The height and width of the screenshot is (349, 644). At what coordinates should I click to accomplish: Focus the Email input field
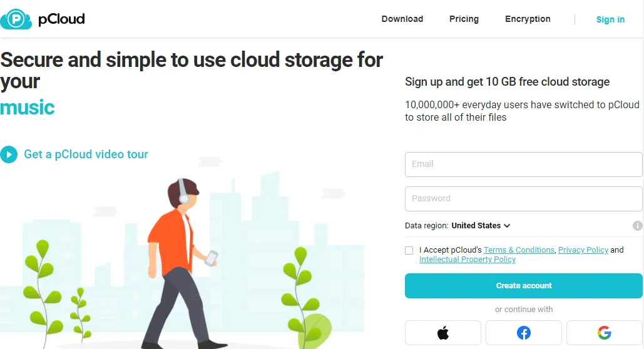(523, 164)
